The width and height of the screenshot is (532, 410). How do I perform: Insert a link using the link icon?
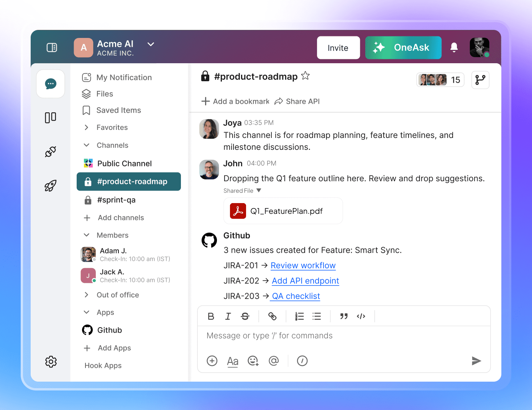(272, 316)
